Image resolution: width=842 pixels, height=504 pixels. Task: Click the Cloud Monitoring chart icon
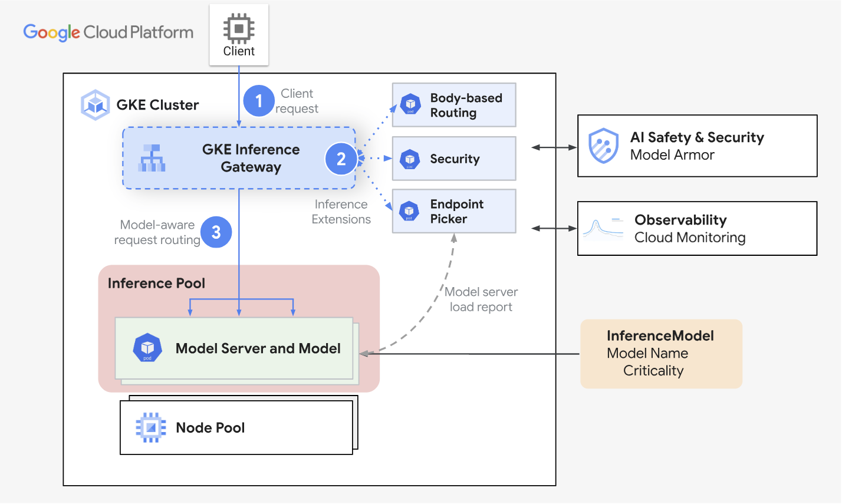click(x=603, y=228)
